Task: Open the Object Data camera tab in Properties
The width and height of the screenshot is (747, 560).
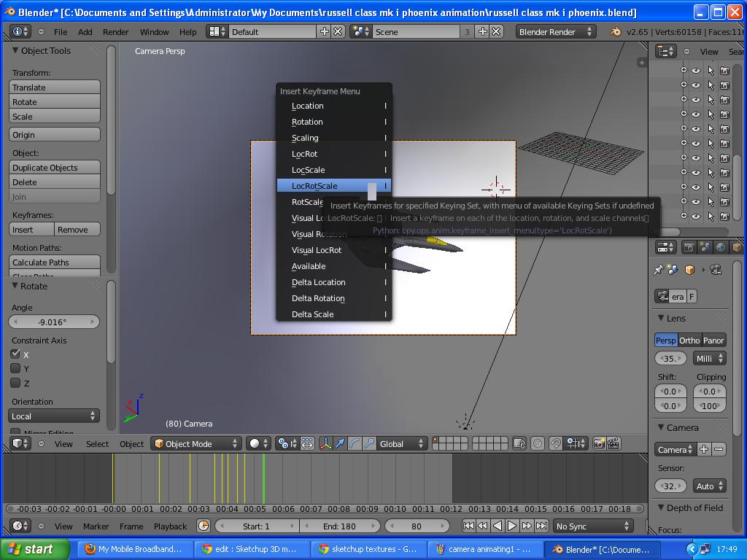Action: click(x=714, y=270)
